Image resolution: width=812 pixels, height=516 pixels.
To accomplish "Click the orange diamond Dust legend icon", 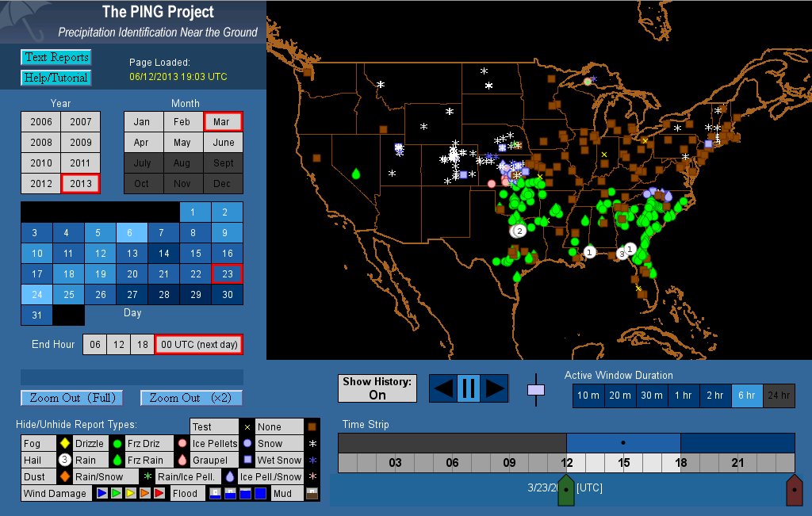I will tap(64, 476).
